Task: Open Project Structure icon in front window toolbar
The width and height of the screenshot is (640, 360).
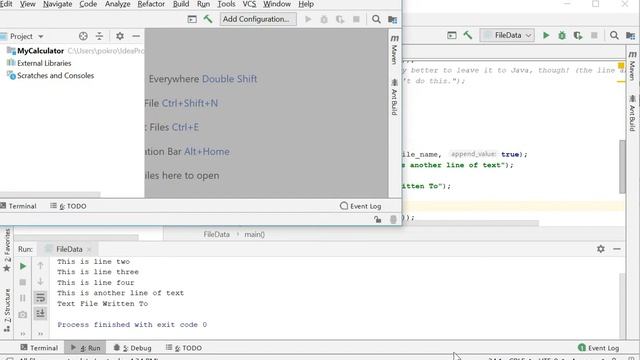Action: click(x=393, y=19)
